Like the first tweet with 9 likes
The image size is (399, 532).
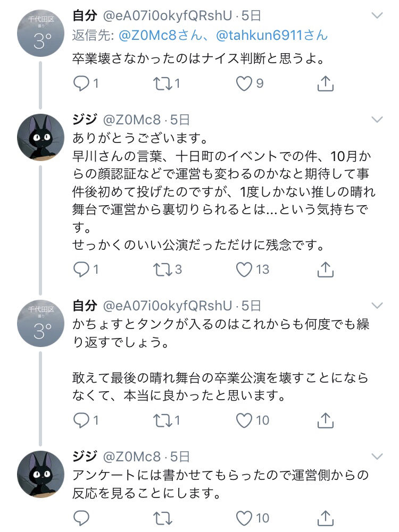pos(244,83)
